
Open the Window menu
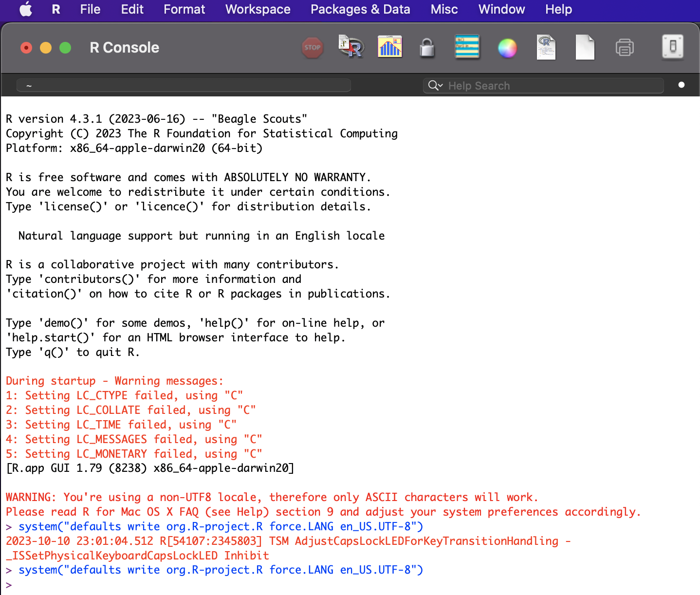coord(501,9)
